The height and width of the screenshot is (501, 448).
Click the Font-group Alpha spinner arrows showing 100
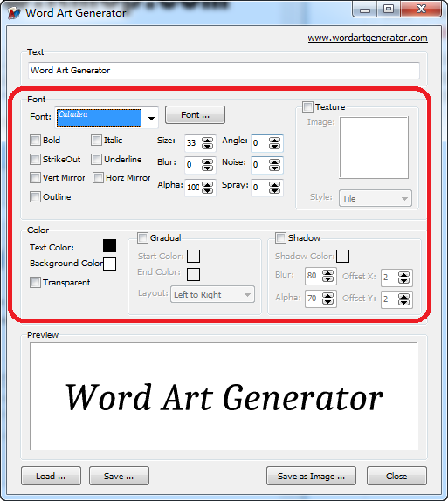(x=208, y=188)
